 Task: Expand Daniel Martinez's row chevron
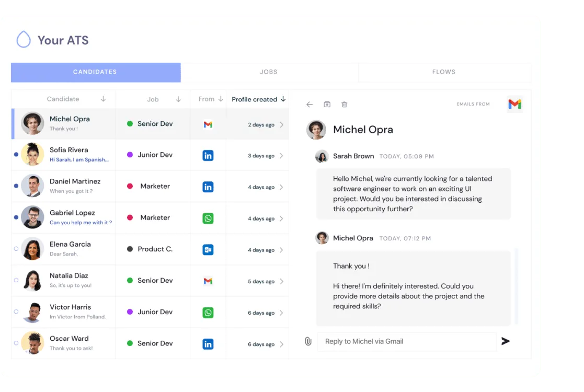pyautogui.click(x=282, y=187)
